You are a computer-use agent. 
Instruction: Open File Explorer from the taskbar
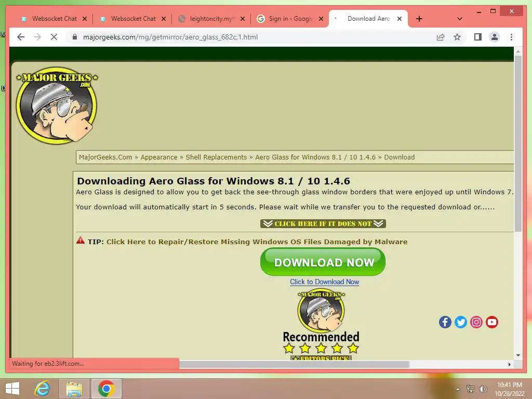click(x=74, y=389)
